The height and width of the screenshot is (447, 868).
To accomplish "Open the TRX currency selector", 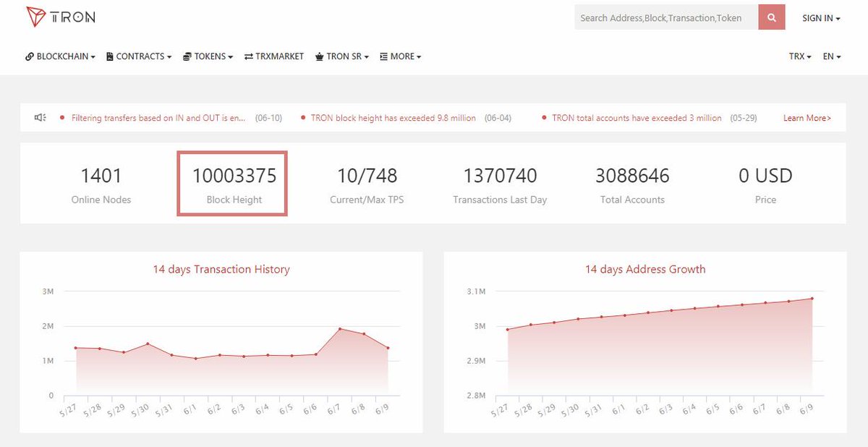I will tap(800, 56).
